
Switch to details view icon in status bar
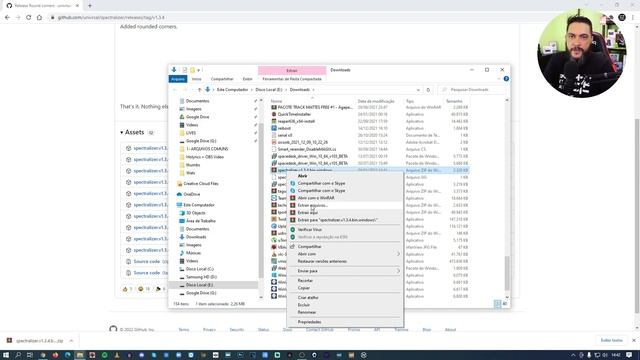click(498, 304)
